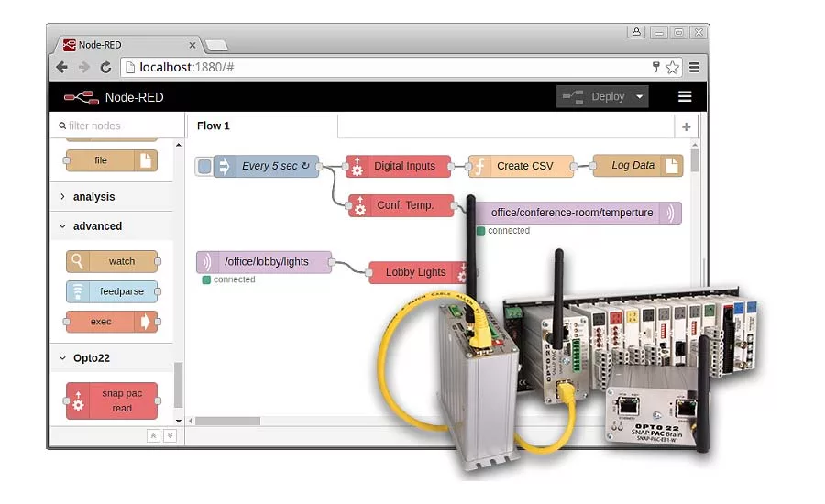Click the palette vertical scrollbar thumb
Screen dimensions: 825x504
[x=179, y=384]
